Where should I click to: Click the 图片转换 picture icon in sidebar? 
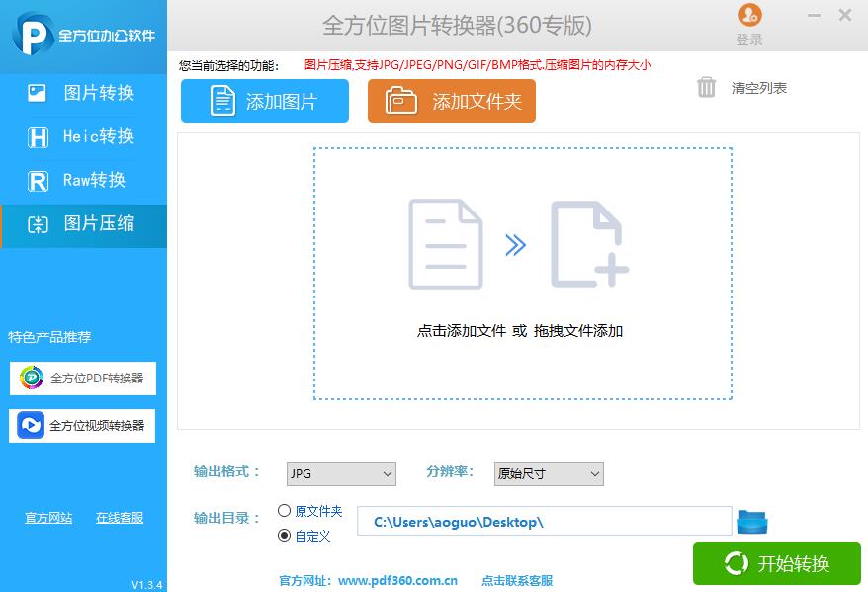(38, 92)
